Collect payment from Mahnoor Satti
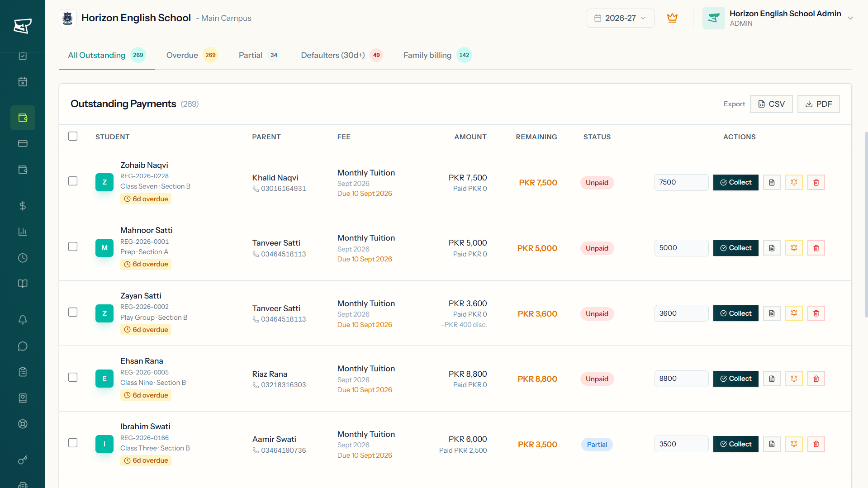The width and height of the screenshot is (868, 488). point(735,248)
